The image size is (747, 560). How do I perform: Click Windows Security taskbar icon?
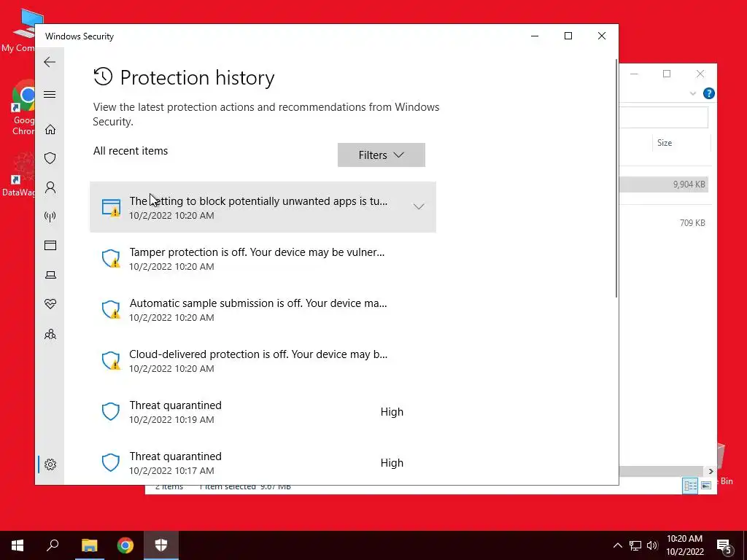pyautogui.click(x=161, y=545)
